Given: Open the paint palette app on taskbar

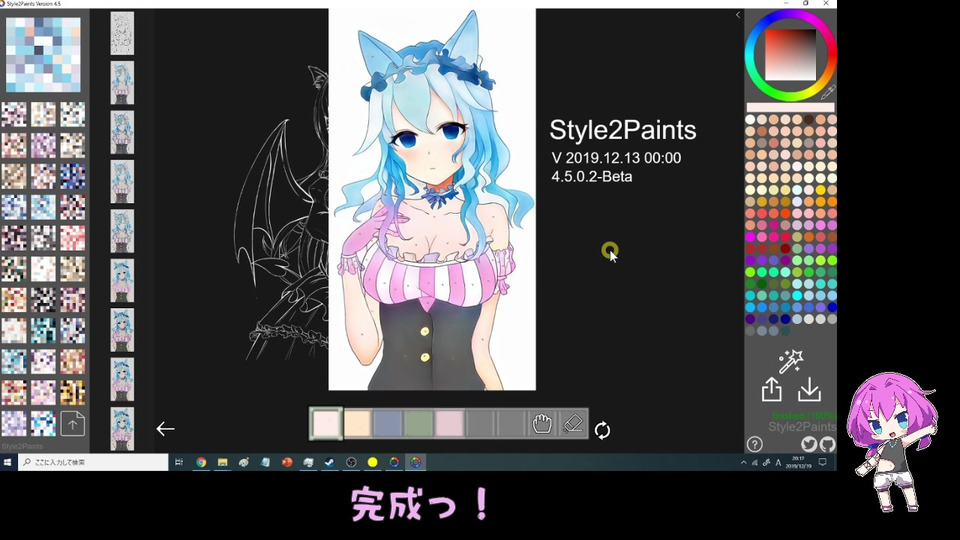Looking at the screenshot, I should point(244,462).
